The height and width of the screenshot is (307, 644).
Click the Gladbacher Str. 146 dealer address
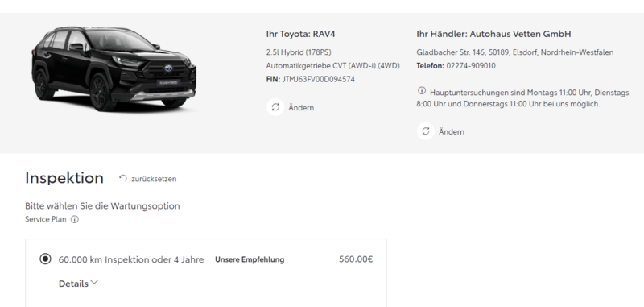515,52
